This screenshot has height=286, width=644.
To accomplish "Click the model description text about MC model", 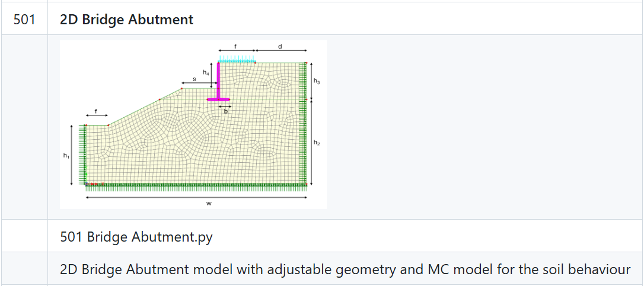I will click(345, 270).
